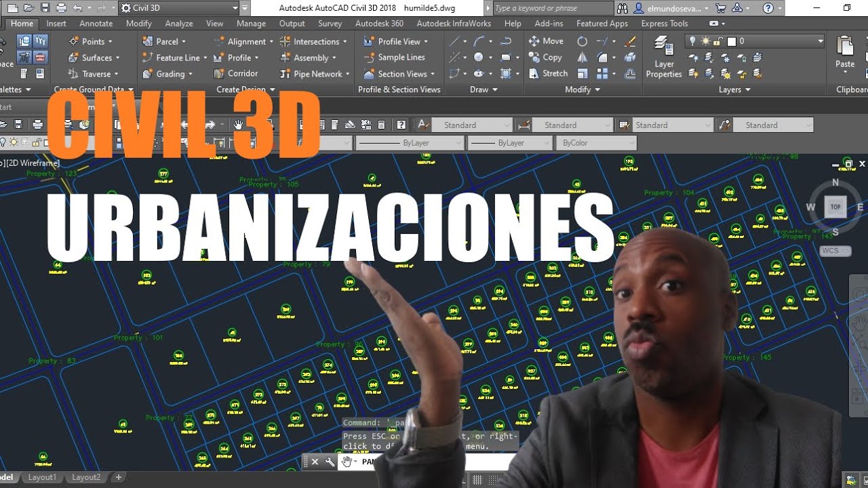Open the Help question mark icon
This screenshot has width=868, height=488.
(768, 8)
